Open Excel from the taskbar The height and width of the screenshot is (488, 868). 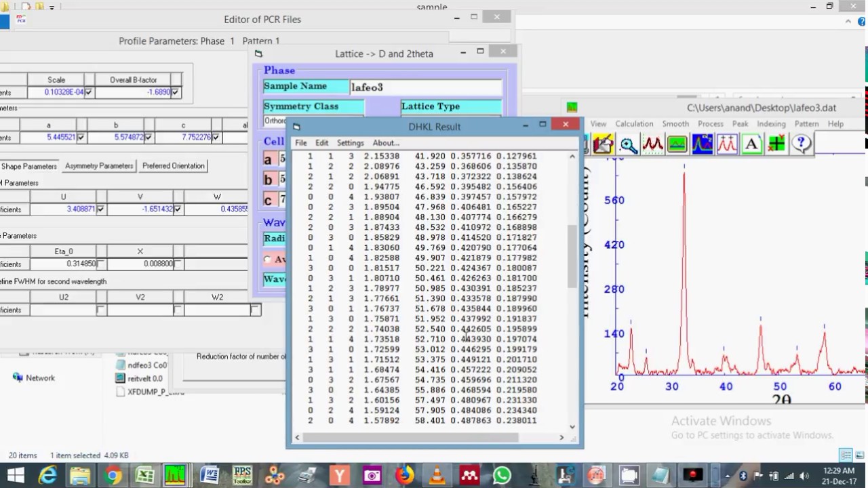[144, 476]
